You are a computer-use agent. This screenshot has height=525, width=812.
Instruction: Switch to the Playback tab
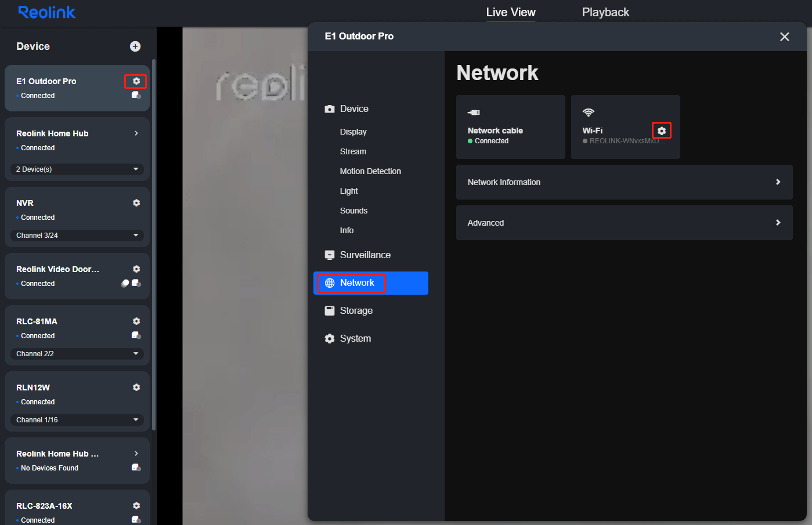pos(605,12)
